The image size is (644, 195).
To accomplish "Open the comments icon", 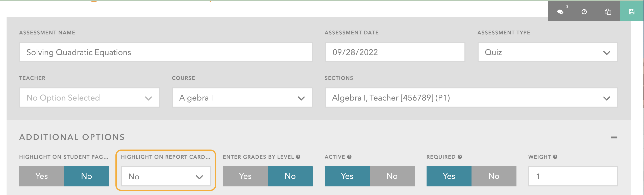I will coord(560,12).
